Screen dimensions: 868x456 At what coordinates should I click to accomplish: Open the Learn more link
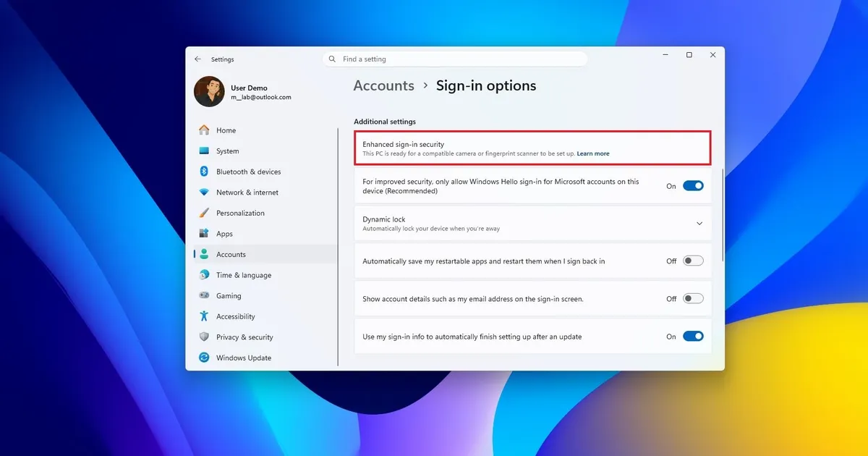593,153
